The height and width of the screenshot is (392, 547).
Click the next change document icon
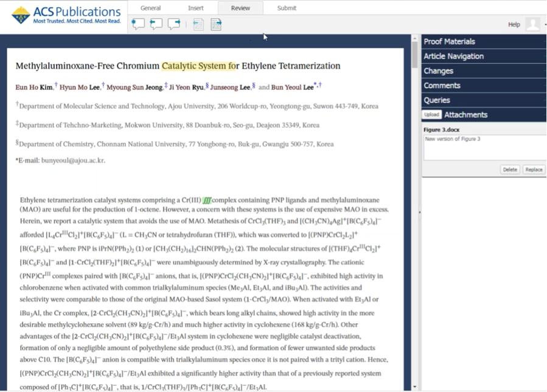tap(216, 24)
